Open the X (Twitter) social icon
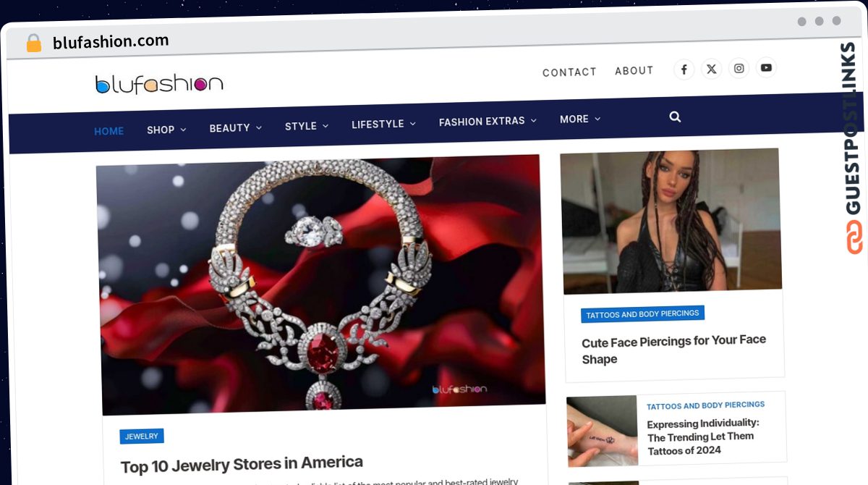 click(712, 69)
